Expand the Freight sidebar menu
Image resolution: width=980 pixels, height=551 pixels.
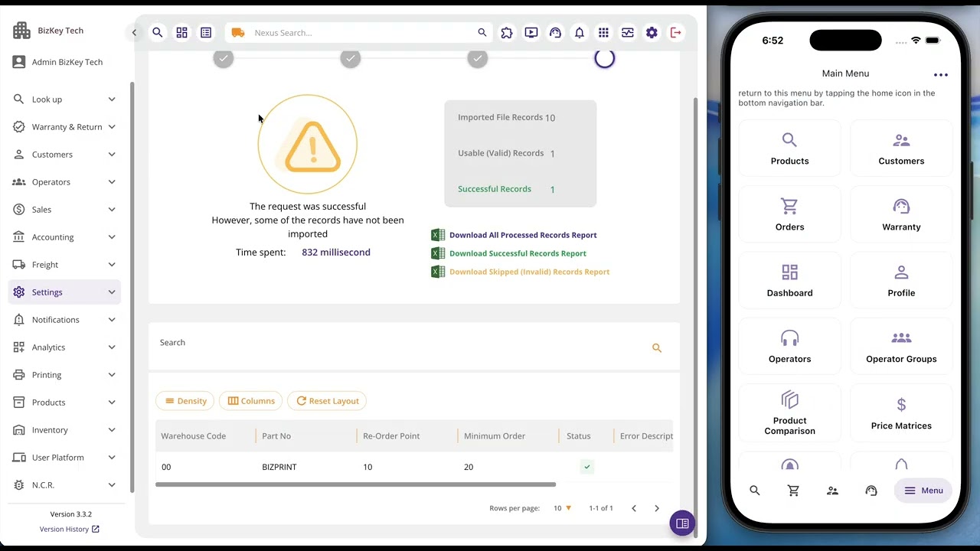65,265
